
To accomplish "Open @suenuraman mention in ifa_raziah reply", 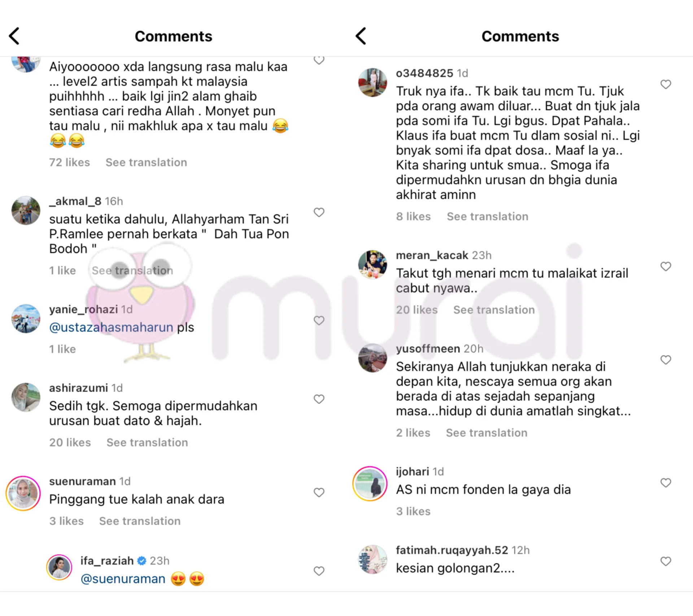I will point(123,579).
